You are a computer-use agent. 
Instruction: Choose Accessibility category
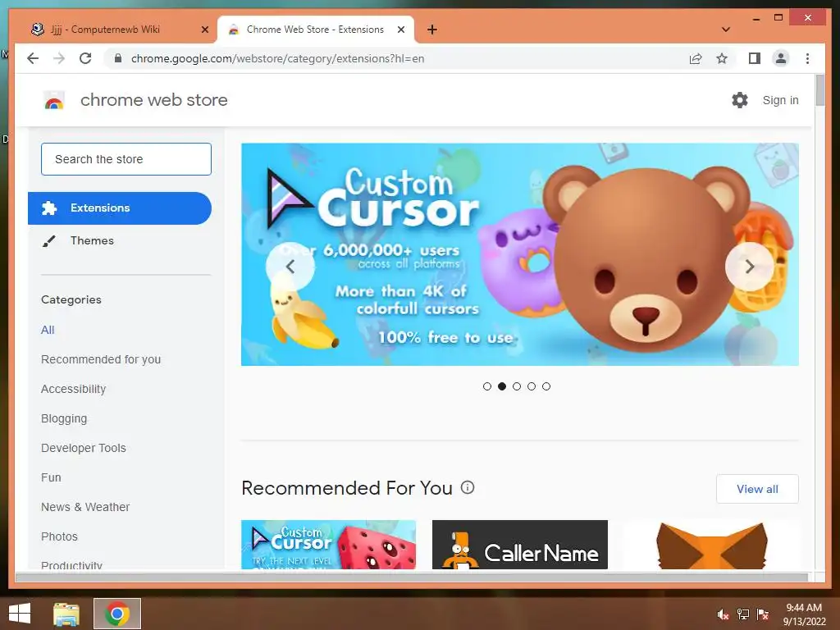(x=73, y=389)
